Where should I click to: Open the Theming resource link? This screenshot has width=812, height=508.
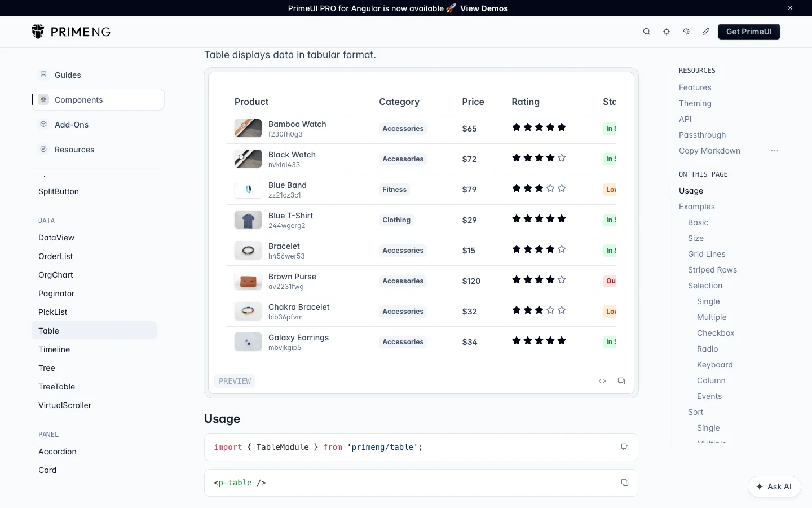coord(695,103)
